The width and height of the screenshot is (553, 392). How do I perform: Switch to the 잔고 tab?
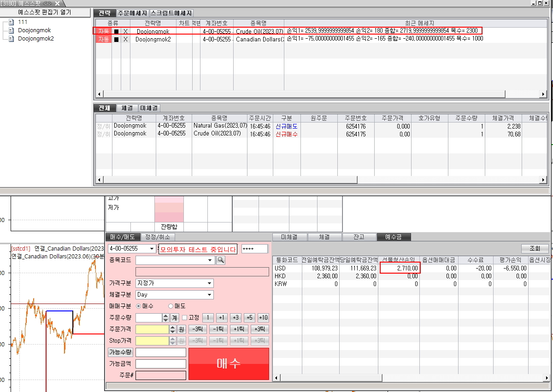click(x=359, y=237)
